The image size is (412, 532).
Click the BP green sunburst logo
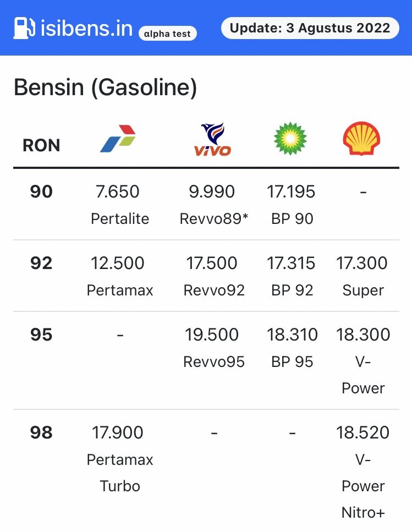point(290,139)
